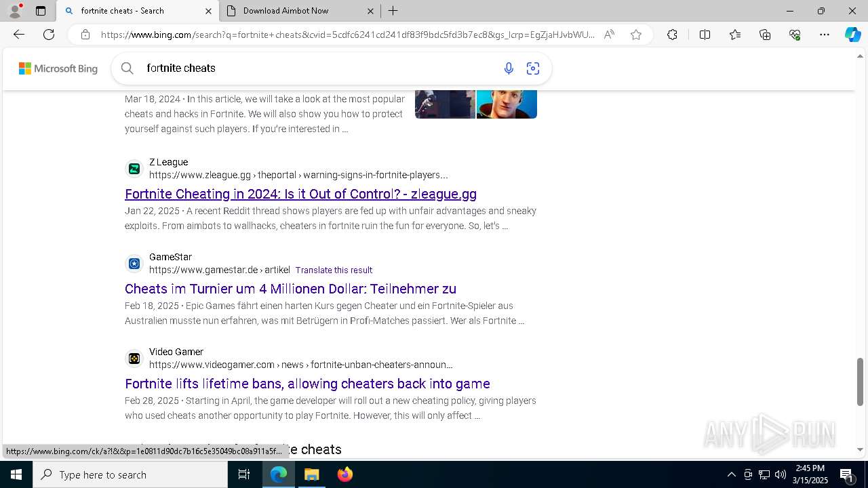Open Collections panel
Screen dimensions: 868x488
coord(765,35)
